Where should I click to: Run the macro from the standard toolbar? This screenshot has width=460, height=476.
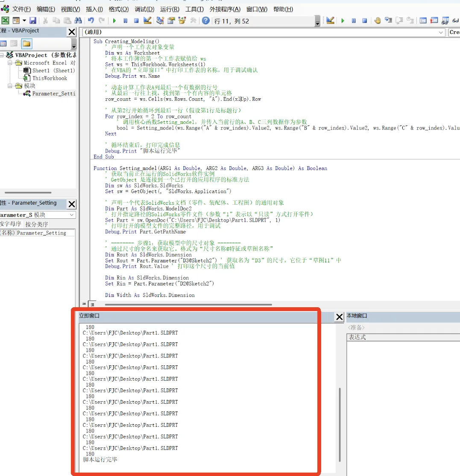pyautogui.click(x=114, y=21)
